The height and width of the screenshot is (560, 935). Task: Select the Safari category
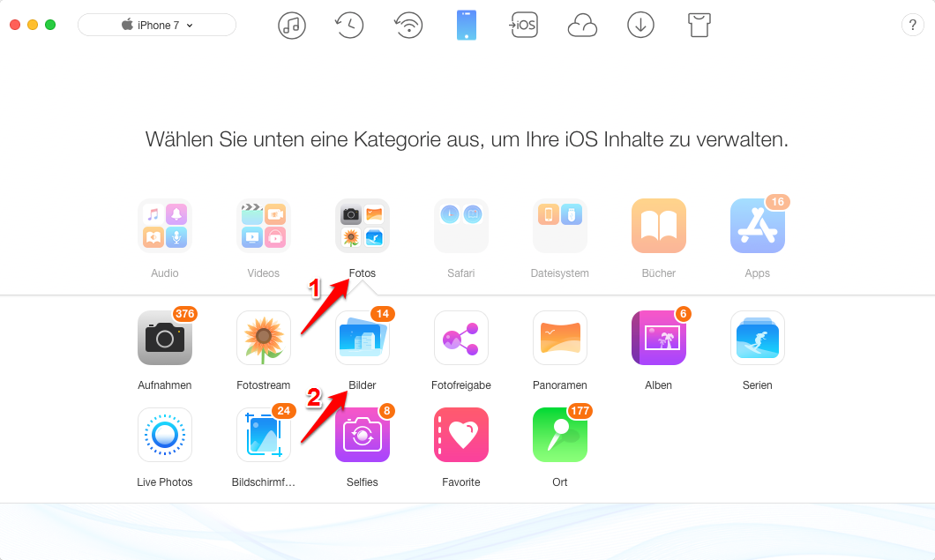click(x=461, y=226)
